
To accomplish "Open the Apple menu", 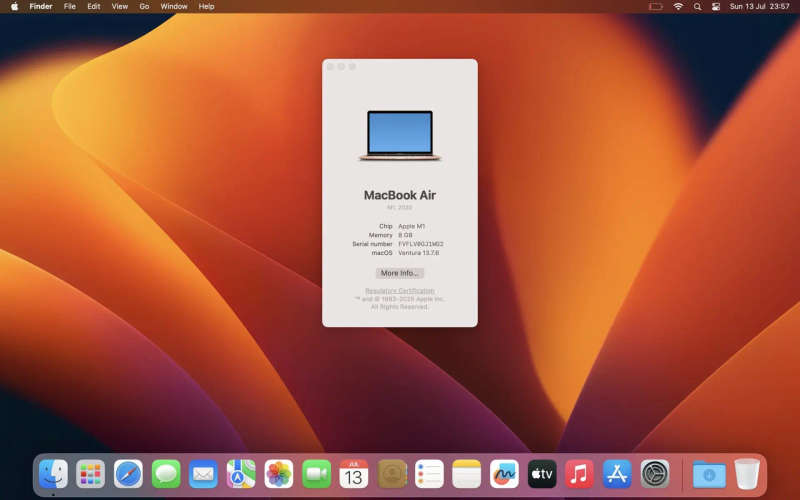I will click(14, 7).
